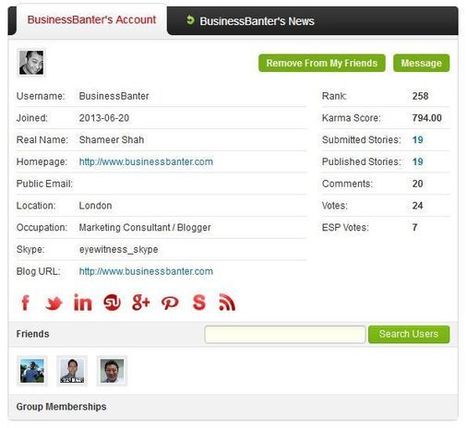Click BusinessBanter's profile avatar picture
Image resolution: width=467 pixels, height=428 pixels.
tap(31, 63)
